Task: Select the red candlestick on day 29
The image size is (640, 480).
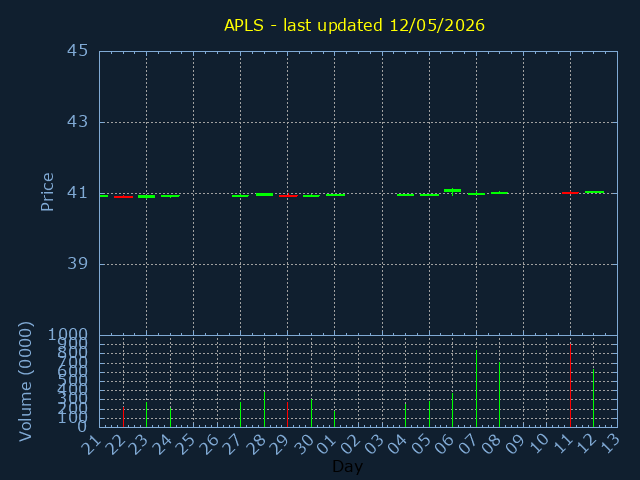Action: coord(288,196)
